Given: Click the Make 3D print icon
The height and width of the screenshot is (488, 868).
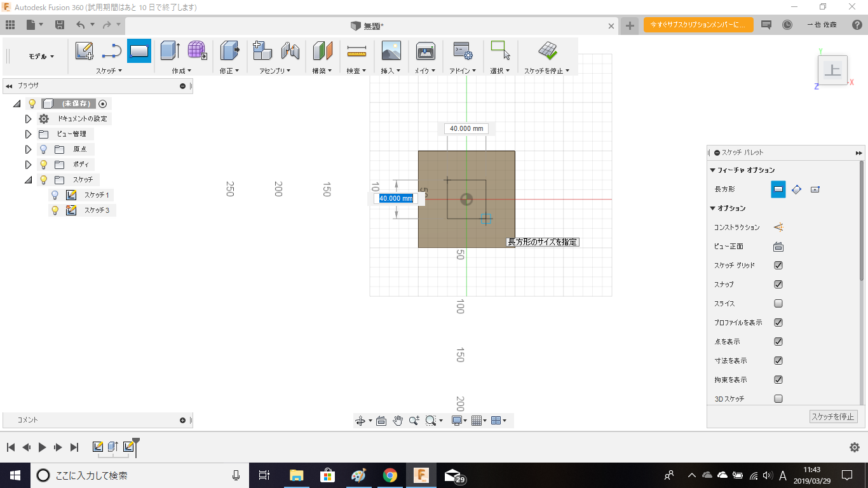Looking at the screenshot, I should pyautogui.click(x=425, y=50).
